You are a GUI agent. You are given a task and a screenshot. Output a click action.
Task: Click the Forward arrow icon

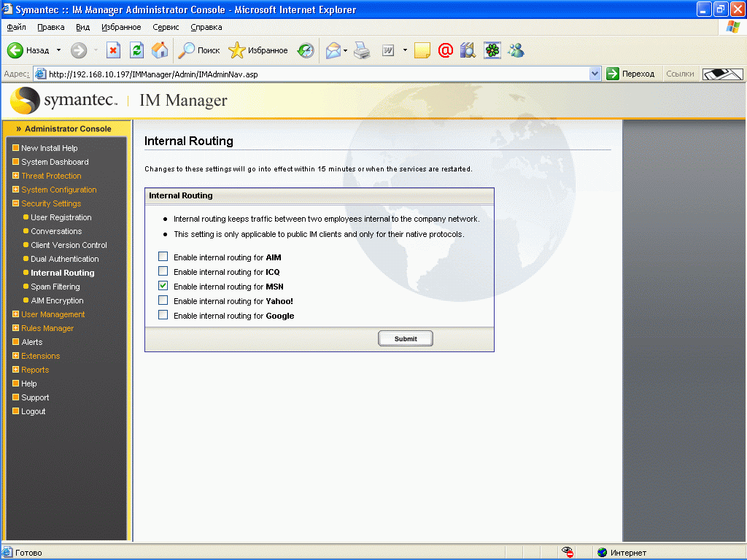[x=79, y=50]
